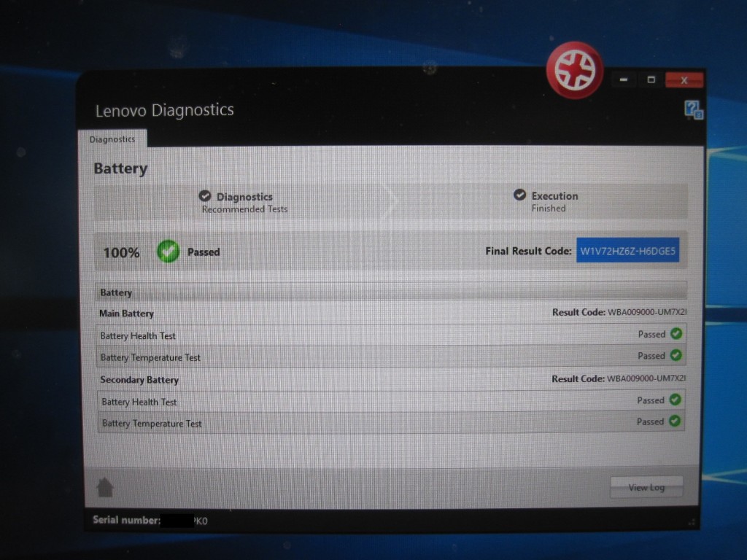Minimize the Lenovo Diagnostics window
This screenshot has width=747, height=560.
point(622,79)
